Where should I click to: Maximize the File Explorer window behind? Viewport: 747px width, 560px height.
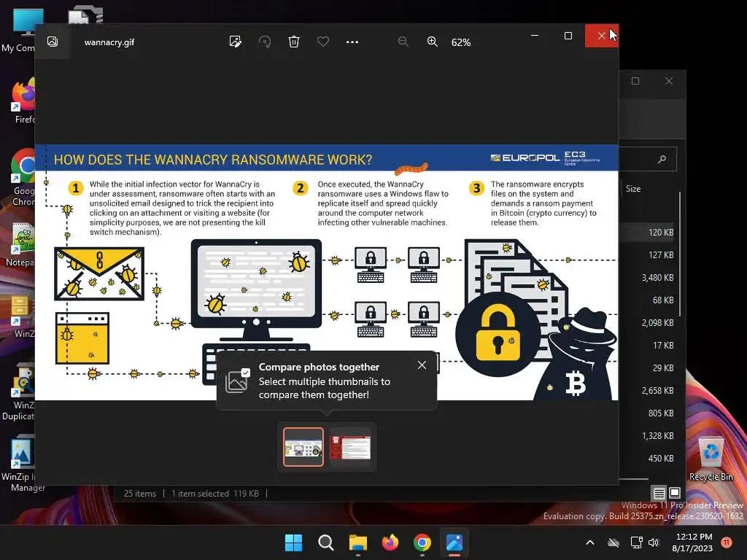tap(635, 81)
